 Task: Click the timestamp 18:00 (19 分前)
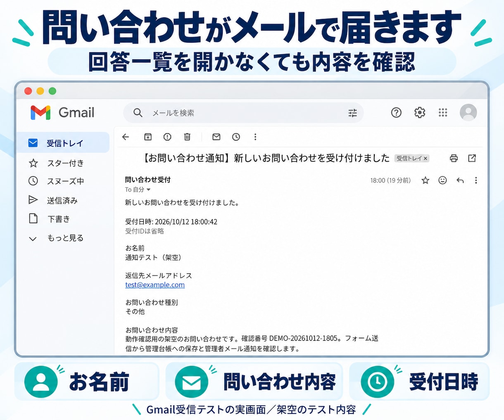[x=390, y=180]
